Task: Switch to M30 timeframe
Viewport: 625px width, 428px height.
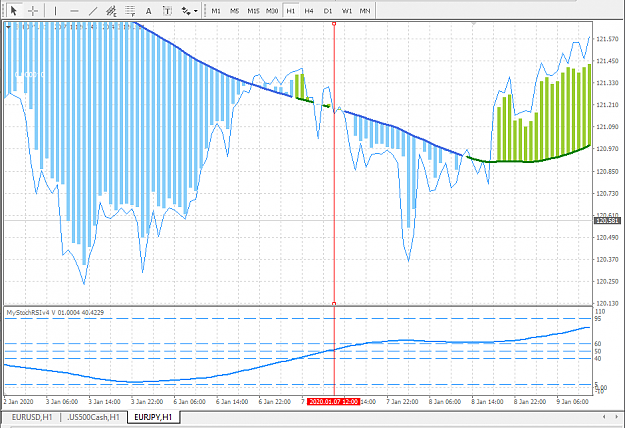Action: [x=272, y=11]
